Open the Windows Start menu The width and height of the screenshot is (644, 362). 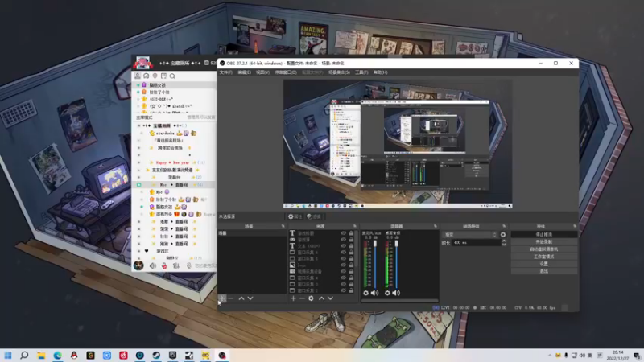tap(8, 355)
